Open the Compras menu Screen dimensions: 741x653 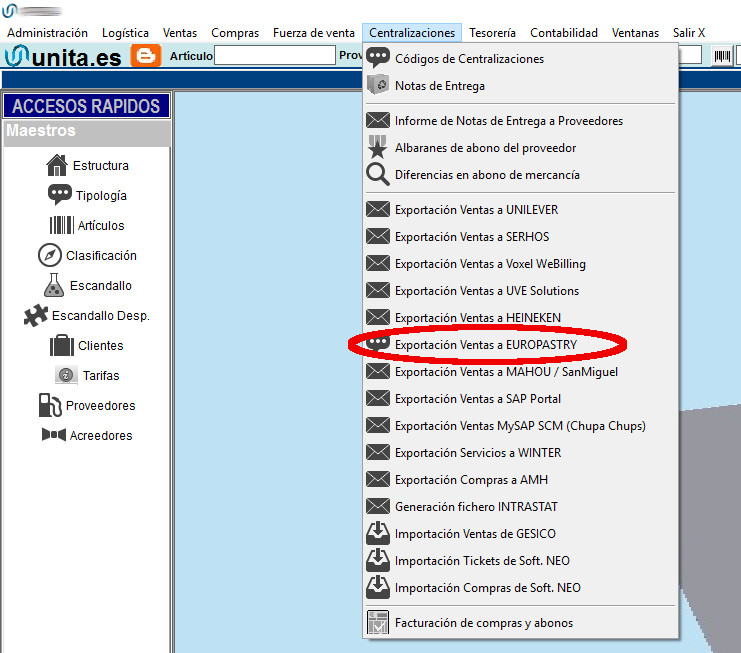(235, 33)
